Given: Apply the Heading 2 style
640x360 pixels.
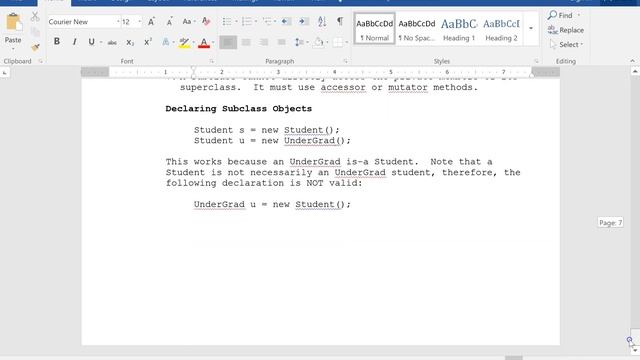Looking at the screenshot, I should (x=502, y=29).
